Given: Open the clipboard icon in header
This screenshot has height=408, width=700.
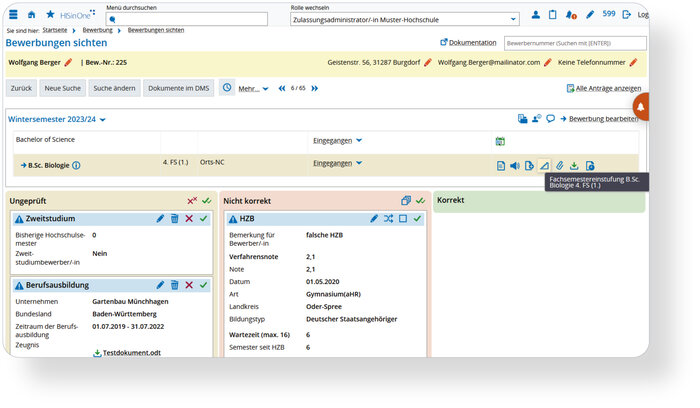Looking at the screenshot, I should point(553,15).
